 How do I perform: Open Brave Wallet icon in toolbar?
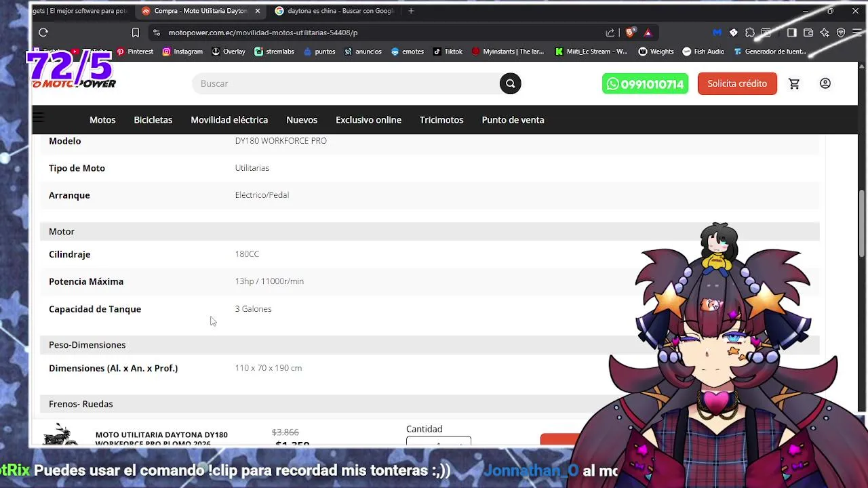(x=808, y=32)
